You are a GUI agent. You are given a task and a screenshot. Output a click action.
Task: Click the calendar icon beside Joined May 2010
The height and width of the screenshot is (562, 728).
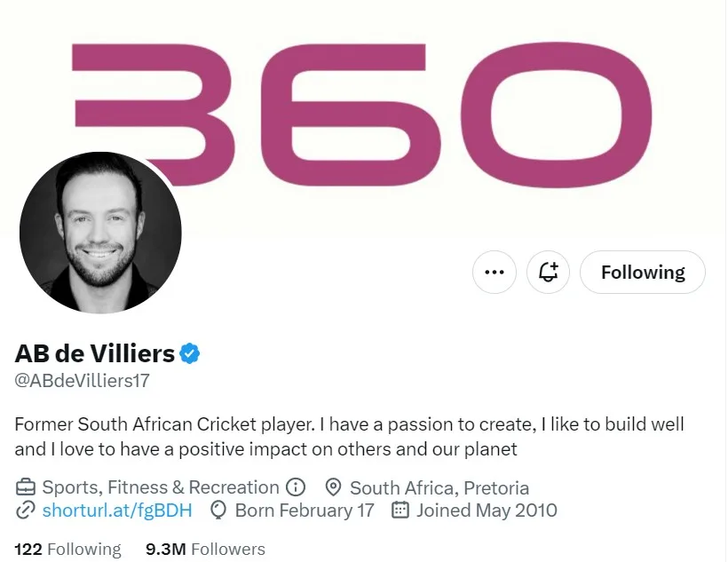pyautogui.click(x=400, y=510)
